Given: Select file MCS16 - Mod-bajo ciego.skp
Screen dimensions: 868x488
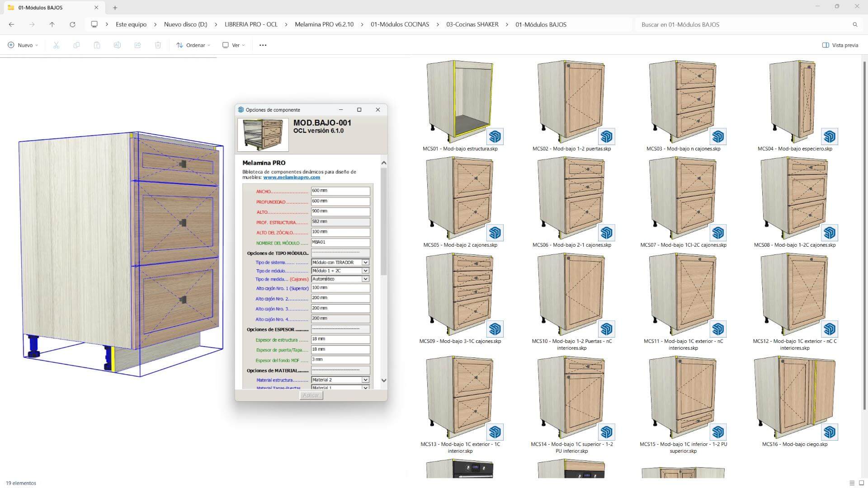Looking at the screenshot, I should pyautogui.click(x=795, y=401).
